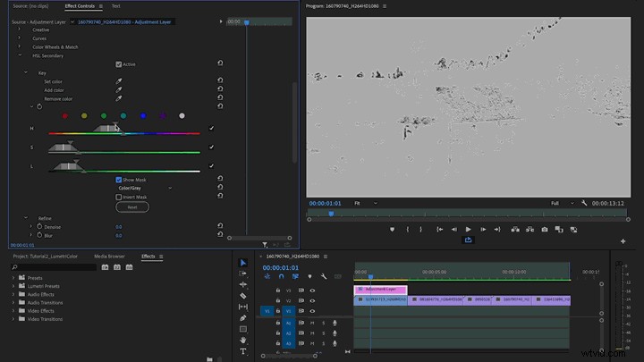
Task: Export frame with camera icon
Action: point(545,230)
